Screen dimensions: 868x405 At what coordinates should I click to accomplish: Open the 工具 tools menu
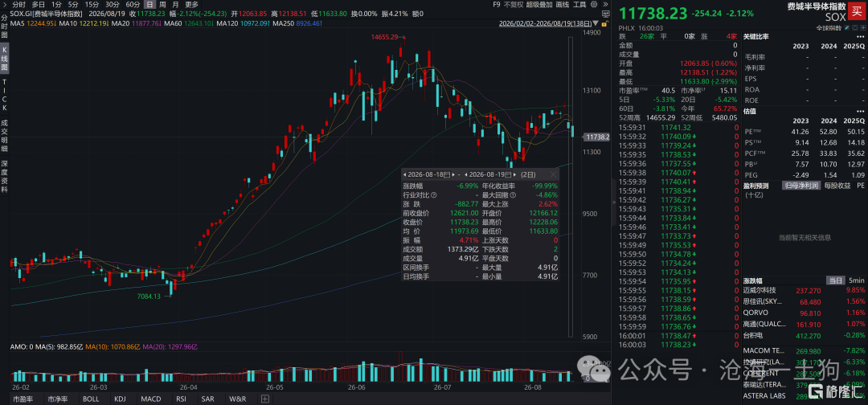(x=580, y=5)
